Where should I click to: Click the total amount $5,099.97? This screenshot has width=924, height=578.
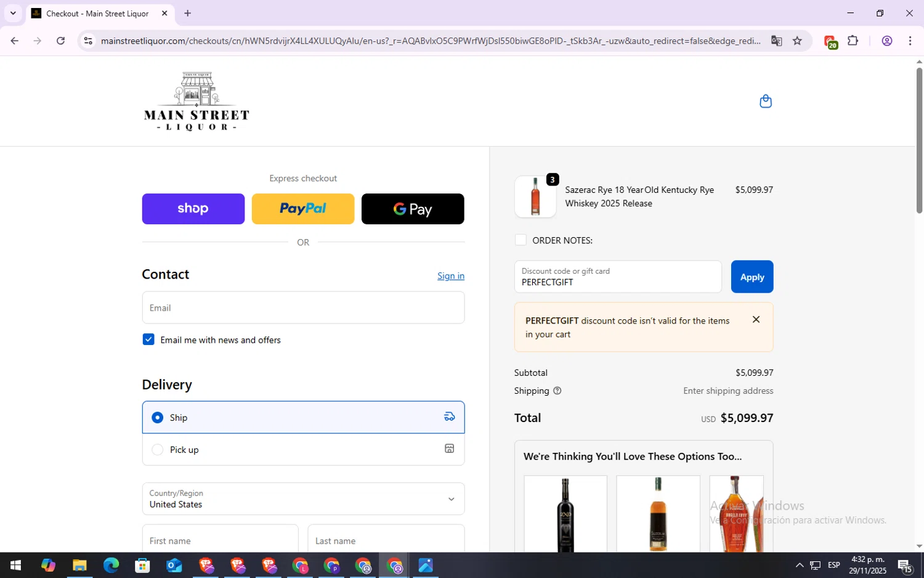point(747,418)
